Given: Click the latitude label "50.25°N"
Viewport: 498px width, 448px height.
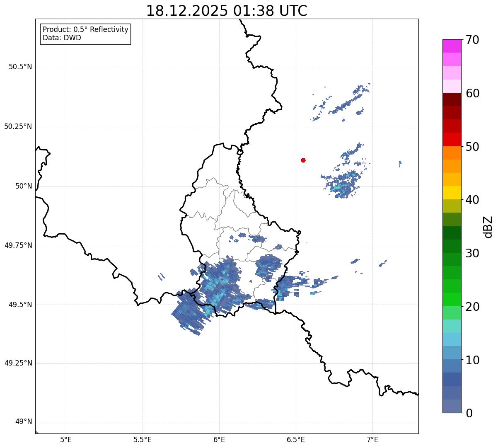Looking at the screenshot, I should [18, 126].
